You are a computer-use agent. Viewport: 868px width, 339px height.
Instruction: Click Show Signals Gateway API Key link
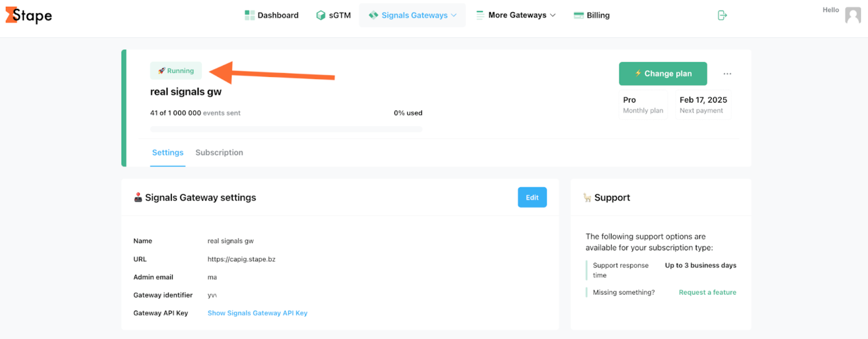point(257,313)
